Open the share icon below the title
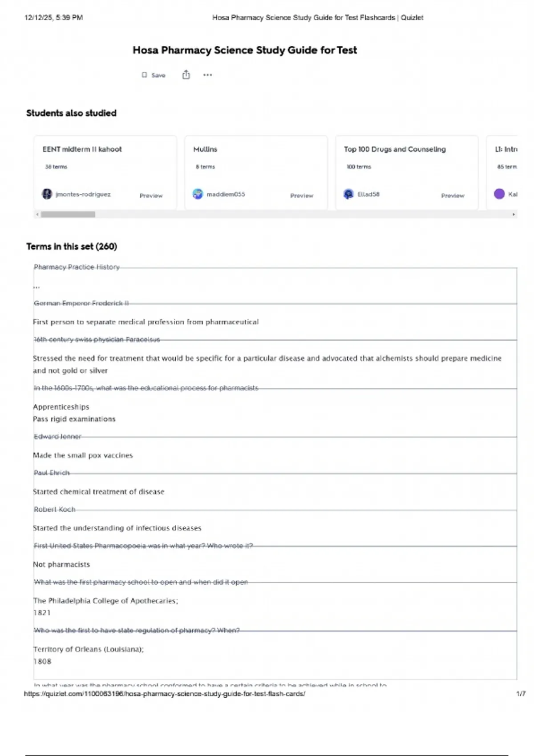 [x=186, y=75]
